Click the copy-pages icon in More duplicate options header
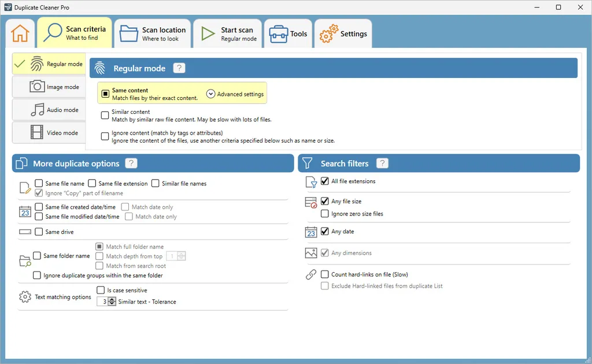Screen dimensions: 592x364 [x=21, y=163]
